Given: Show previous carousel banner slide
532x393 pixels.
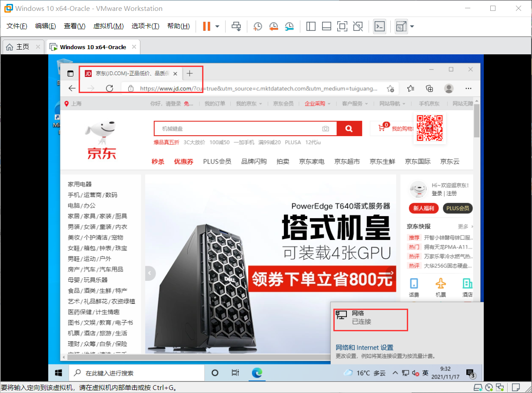Looking at the screenshot, I should (150, 273).
